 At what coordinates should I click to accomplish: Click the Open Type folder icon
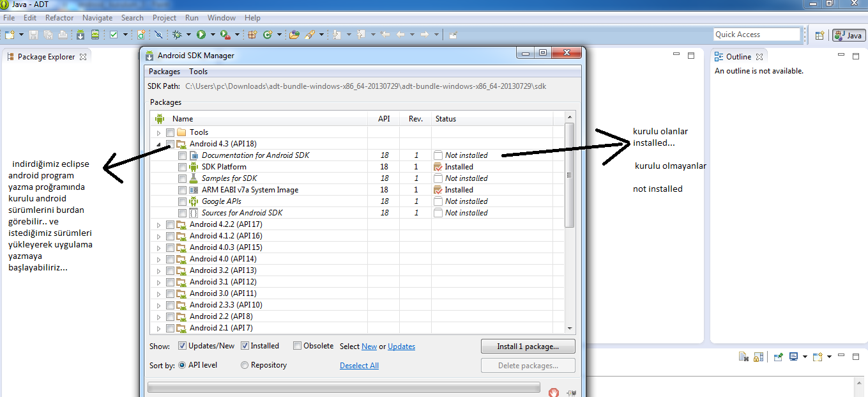(x=294, y=35)
